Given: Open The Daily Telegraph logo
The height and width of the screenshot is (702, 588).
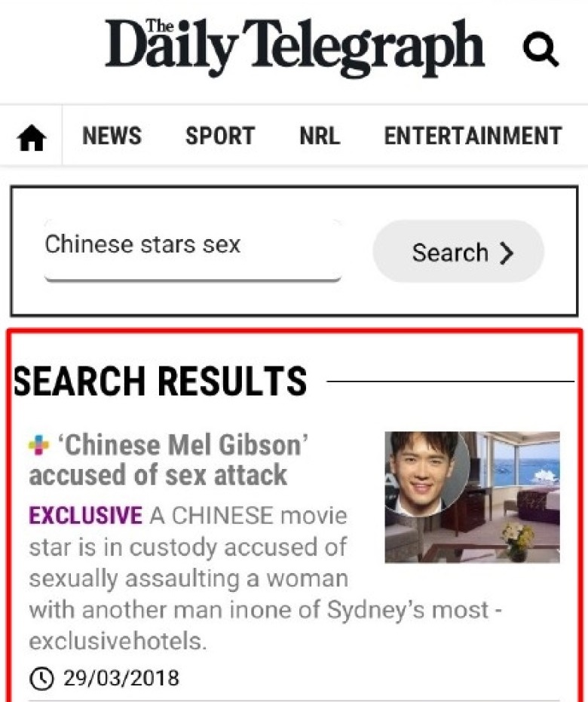Looking at the screenshot, I should [295, 47].
